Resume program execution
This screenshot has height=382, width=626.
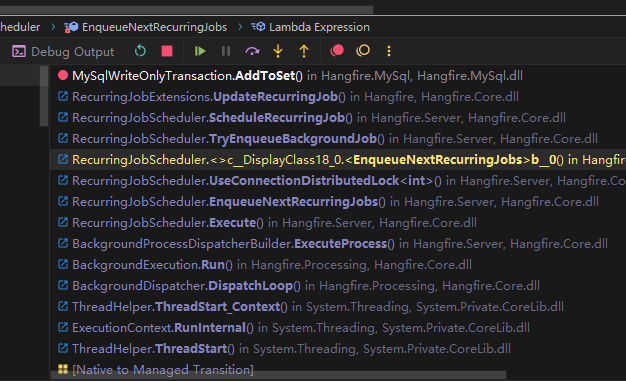coord(200,51)
